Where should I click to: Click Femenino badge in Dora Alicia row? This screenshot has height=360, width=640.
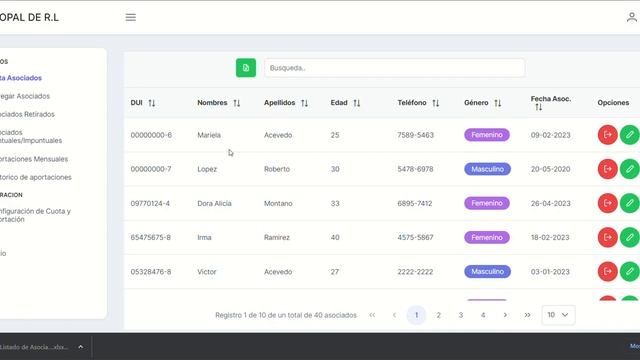pyautogui.click(x=487, y=203)
